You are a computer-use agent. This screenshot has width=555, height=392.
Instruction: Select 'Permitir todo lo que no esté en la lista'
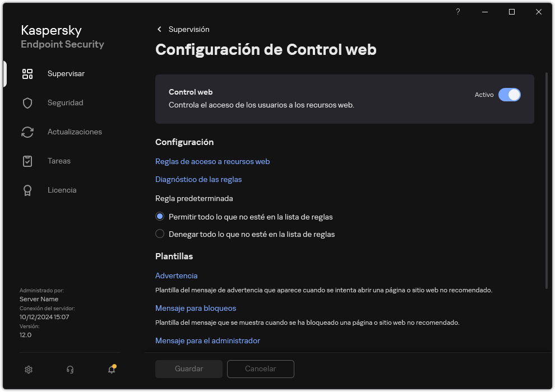tap(160, 217)
